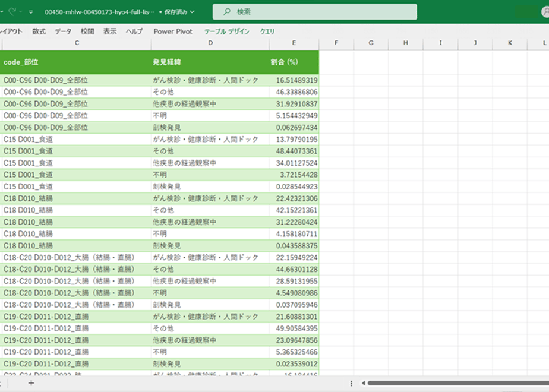Switch to the テーブル デザイン tab
The height and width of the screenshot is (392, 549).
pyautogui.click(x=226, y=31)
